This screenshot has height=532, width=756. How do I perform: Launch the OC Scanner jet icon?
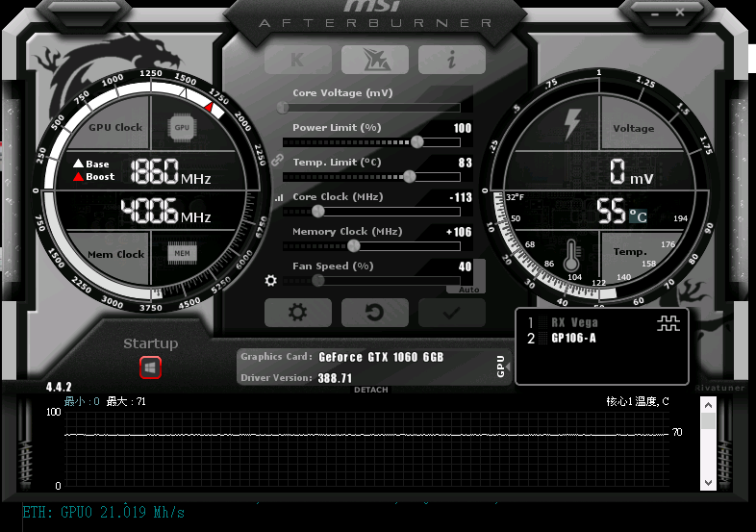point(374,60)
